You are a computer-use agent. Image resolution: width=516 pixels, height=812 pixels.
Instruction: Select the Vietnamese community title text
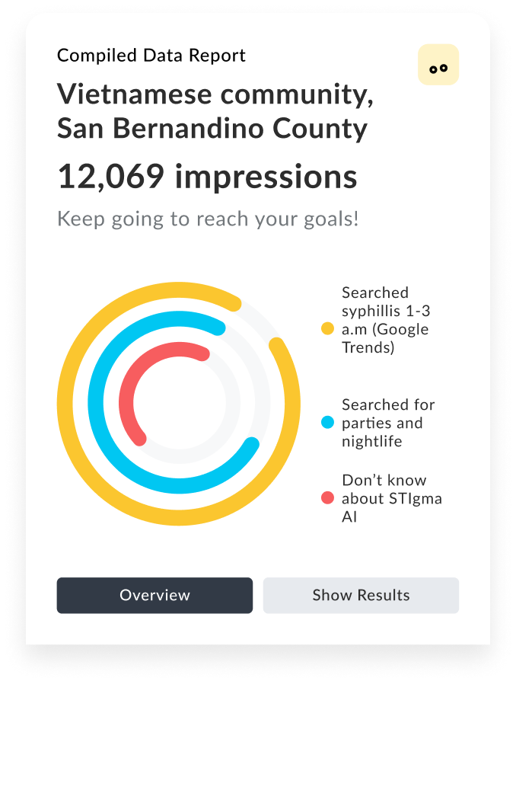(215, 111)
